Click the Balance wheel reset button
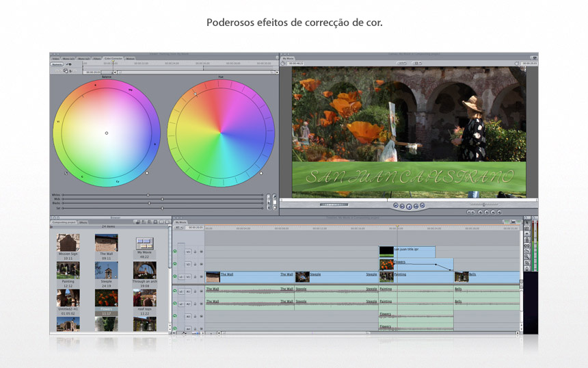The image size is (588, 368). tap(146, 173)
